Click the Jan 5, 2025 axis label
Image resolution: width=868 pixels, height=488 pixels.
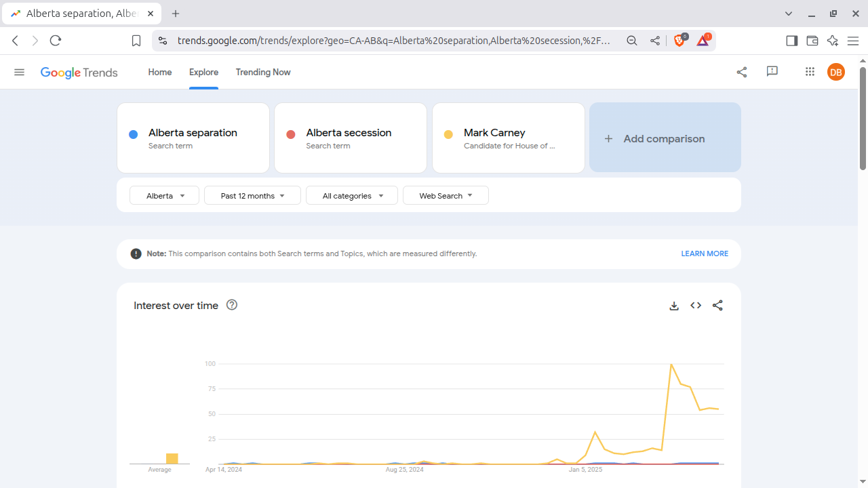(x=585, y=470)
